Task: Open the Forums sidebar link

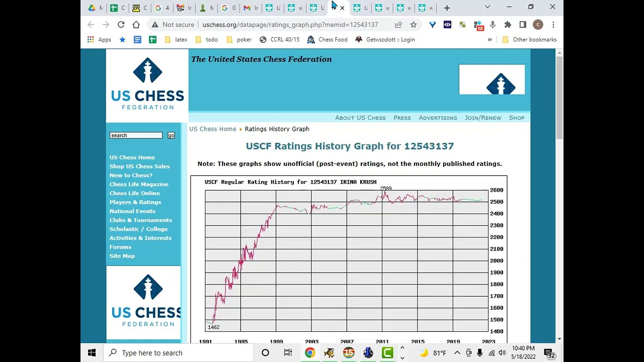Action: click(120, 247)
